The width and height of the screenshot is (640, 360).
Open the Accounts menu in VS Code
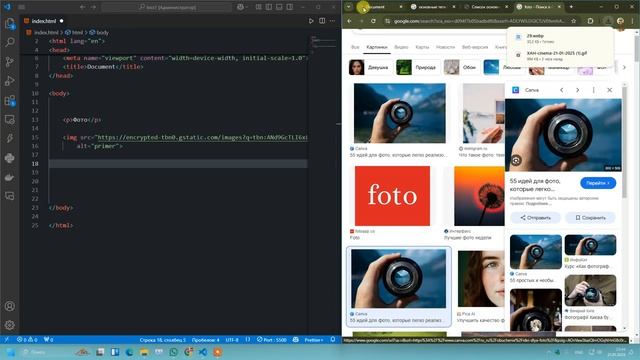10,306
